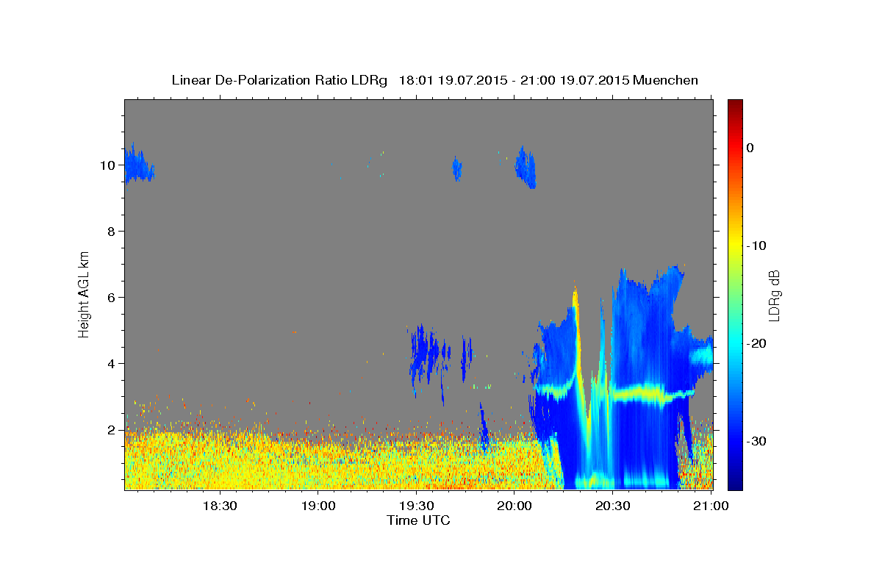This screenshot has height=588, width=882.
Task: Click the 'Muenchen' location label in title
Action: click(666, 80)
